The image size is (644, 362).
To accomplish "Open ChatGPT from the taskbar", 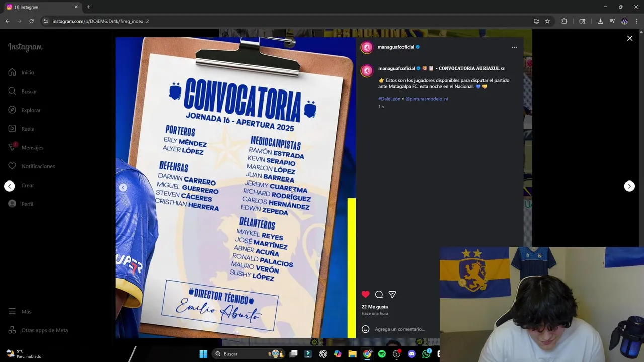I will point(323,354).
